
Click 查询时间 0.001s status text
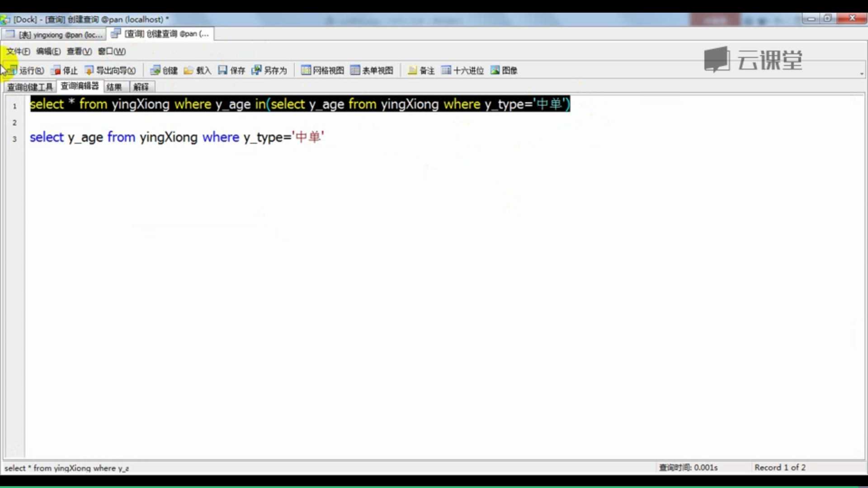point(688,468)
